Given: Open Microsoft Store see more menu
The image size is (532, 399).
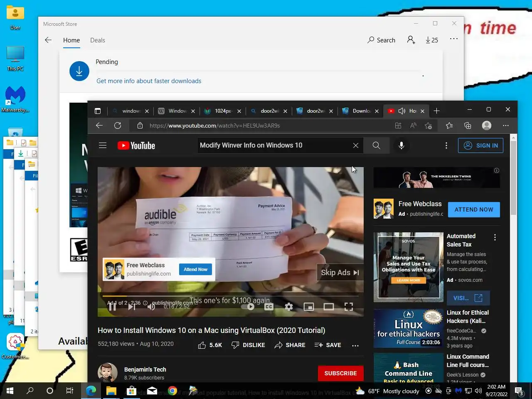Looking at the screenshot, I should pyautogui.click(x=454, y=39).
